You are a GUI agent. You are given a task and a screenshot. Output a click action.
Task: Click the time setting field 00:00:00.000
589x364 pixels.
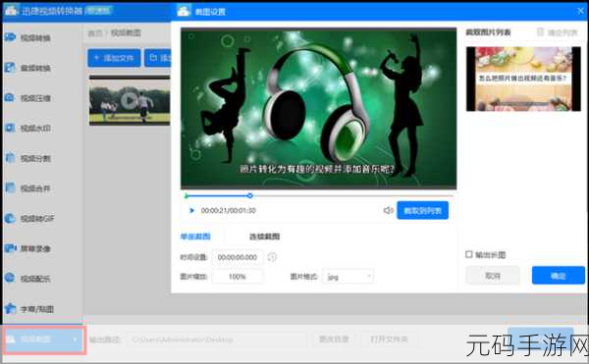click(x=238, y=257)
